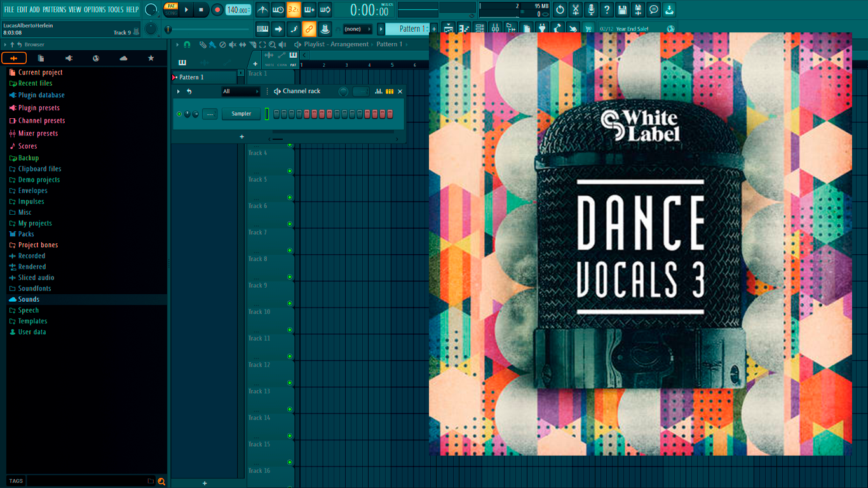Open the OPTIONS menu
Screen dimensions: 868x488
click(95, 10)
